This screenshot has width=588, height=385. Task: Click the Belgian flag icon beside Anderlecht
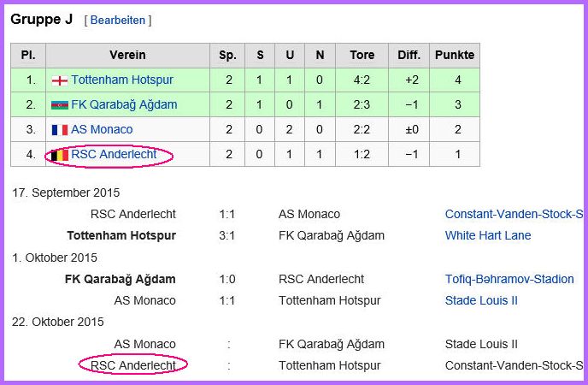(x=60, y=155)
